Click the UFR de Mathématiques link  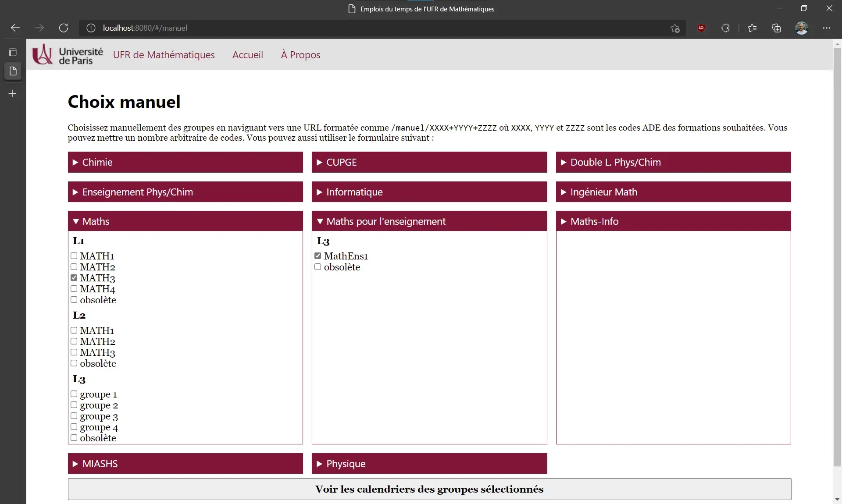point(164,54)
